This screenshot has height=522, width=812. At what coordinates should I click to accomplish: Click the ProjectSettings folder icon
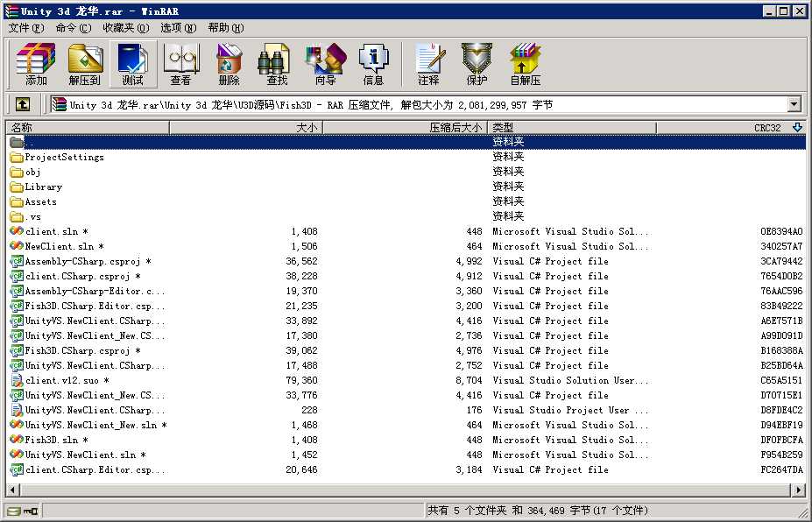pos(17,157)
